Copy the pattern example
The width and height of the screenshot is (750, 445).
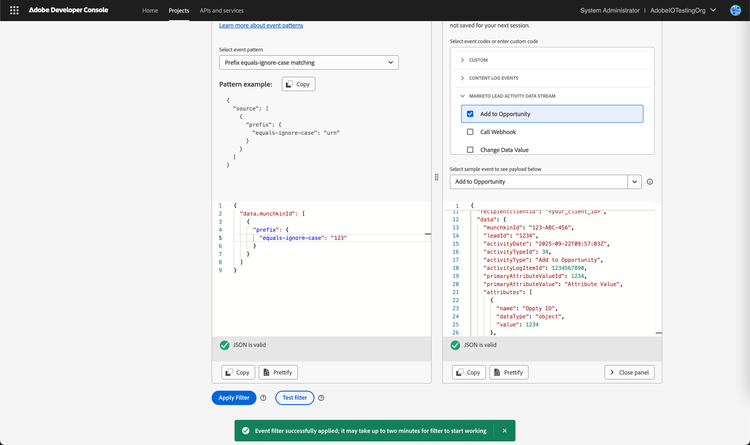pyautogui.click(x=297, y=84)
